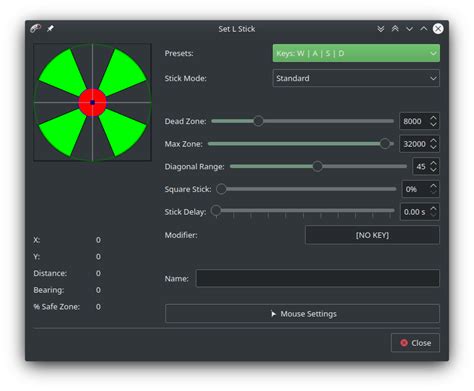Click the double-up-chevron title bar icon
Image resolution: width=474 pixels, height=391 pixels.
(x=395, y=29)
